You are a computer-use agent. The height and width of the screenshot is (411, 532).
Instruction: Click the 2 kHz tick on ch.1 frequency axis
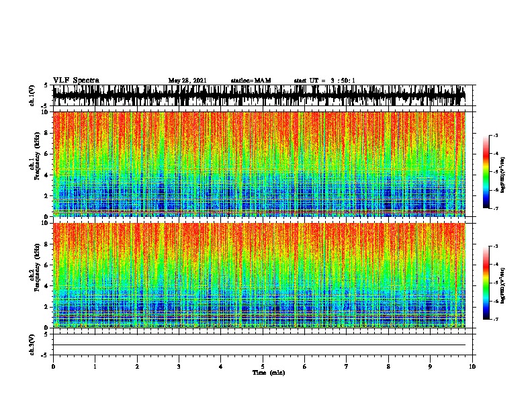47,195
